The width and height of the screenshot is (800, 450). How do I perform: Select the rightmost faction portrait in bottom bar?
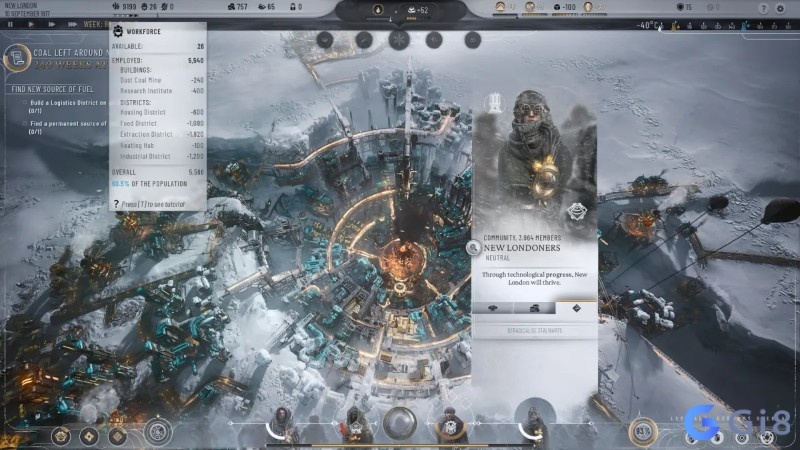(533, 425)
